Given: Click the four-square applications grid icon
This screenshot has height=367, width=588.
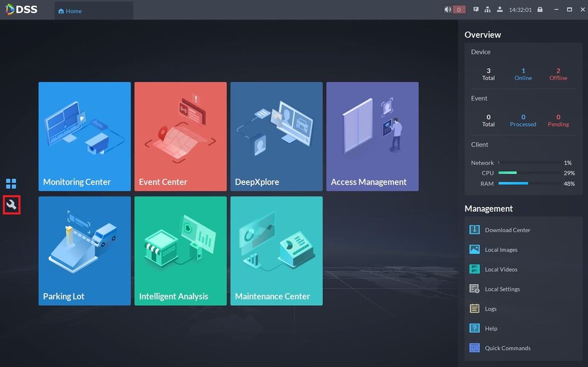Looking at the screenshot, I should pyautogui.click(x=11, y=183).
